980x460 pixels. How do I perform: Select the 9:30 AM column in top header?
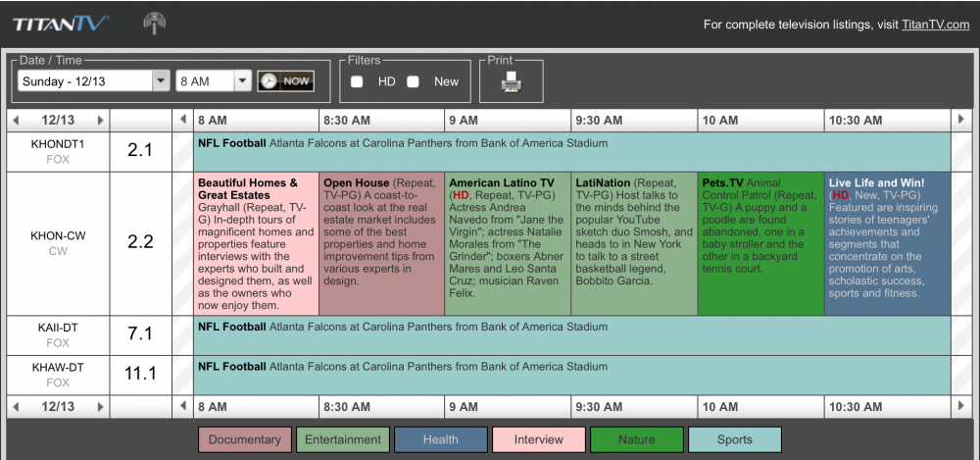coord(634,121)
